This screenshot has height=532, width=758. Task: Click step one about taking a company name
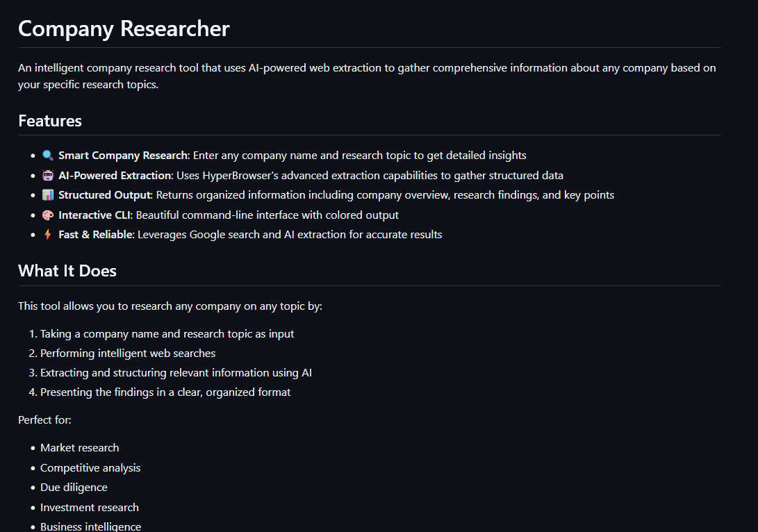point(167,334)
